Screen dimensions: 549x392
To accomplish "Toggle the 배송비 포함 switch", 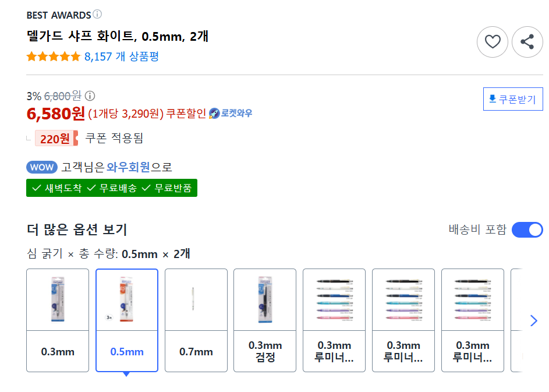I will pos(527,229).
